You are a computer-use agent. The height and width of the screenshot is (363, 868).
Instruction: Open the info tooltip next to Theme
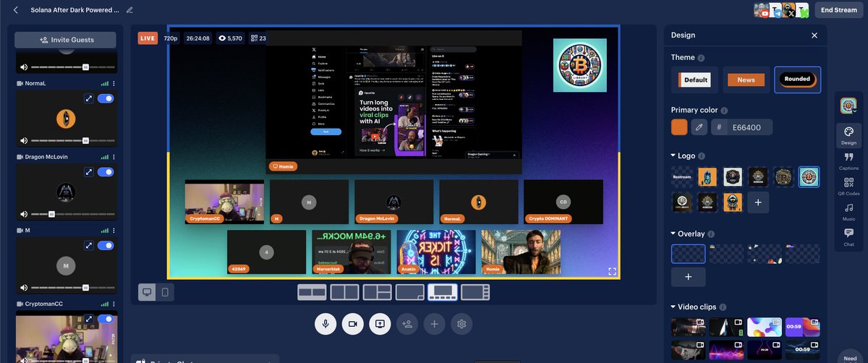click(x=702, y=58)
